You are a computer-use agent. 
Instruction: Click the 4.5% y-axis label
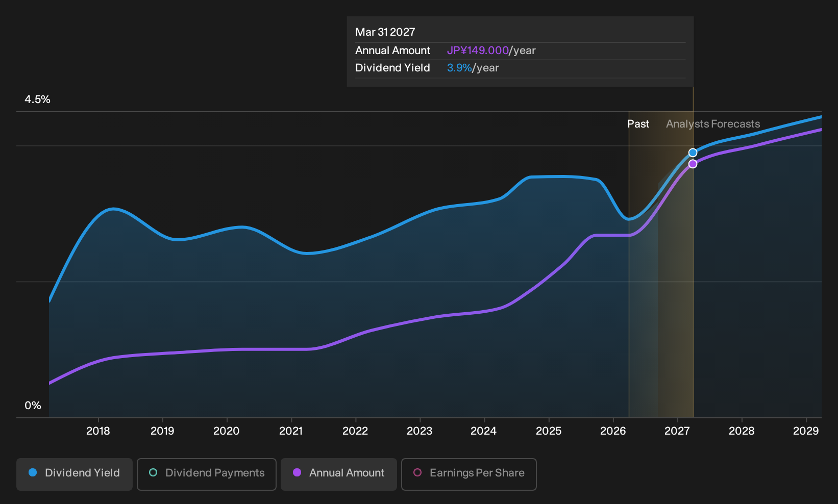coord(38,99)
